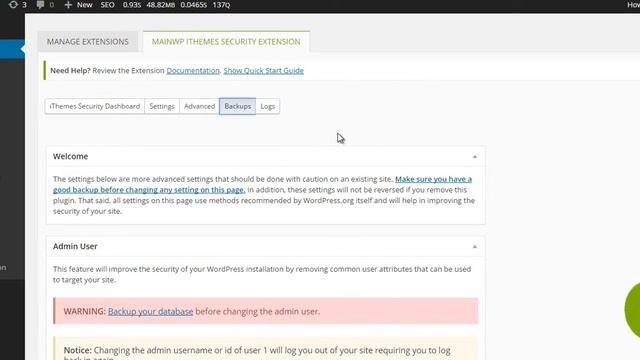The width and height of the screenshot is (640, 360).
Task: Open the SEO admin bar menu
Action: pos(107,5)
